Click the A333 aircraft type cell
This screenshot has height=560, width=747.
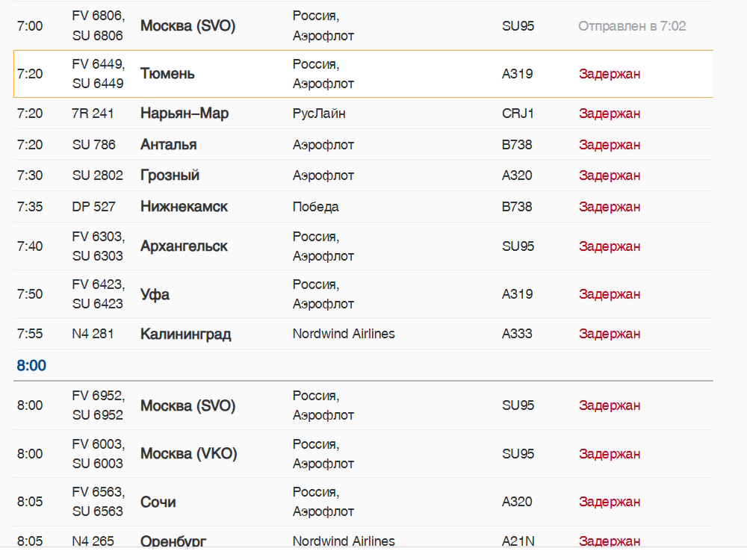coord(517,334)
